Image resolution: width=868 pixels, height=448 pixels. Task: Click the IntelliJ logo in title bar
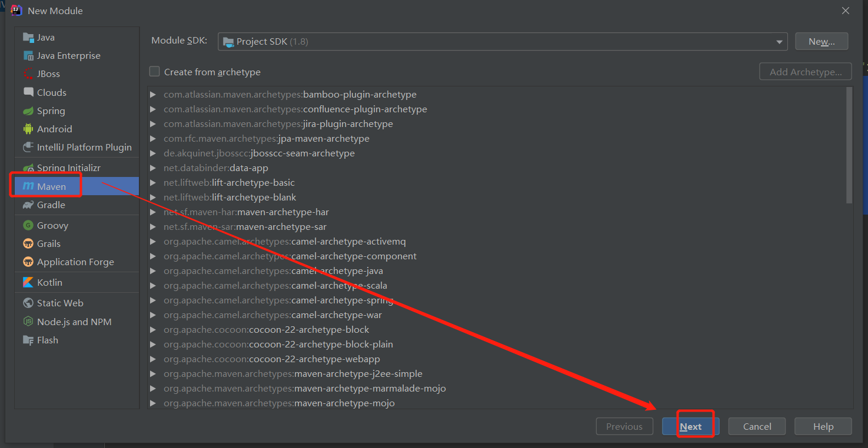(x=16, y=11)
